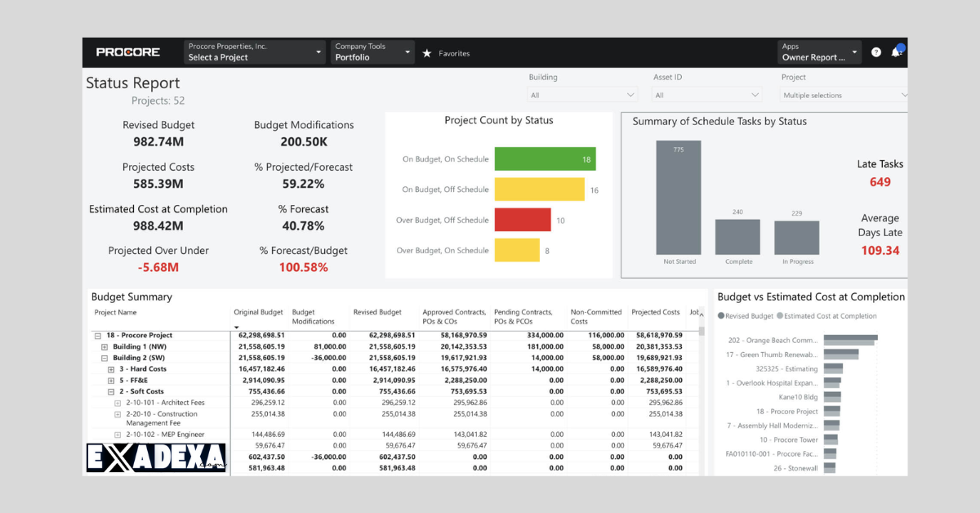Open the Building filter set to All
The height and width of the screenshot is (513, 980).
tap(581, 94)
